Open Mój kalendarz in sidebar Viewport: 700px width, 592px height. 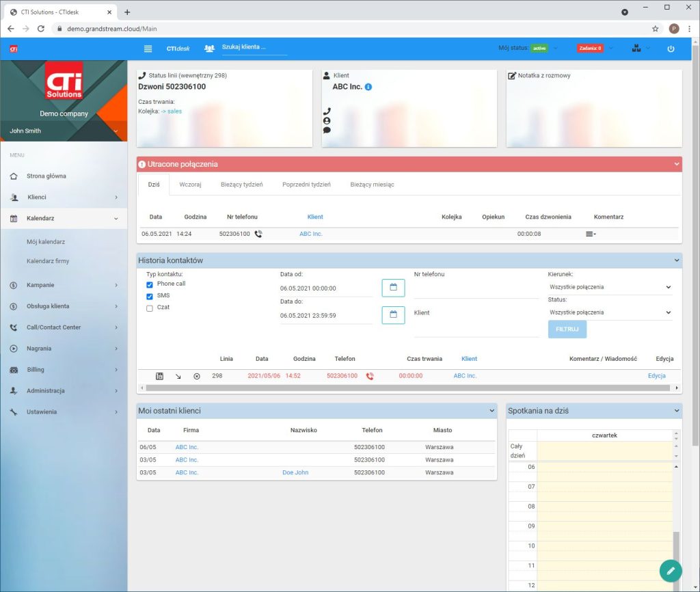(46, 242)
